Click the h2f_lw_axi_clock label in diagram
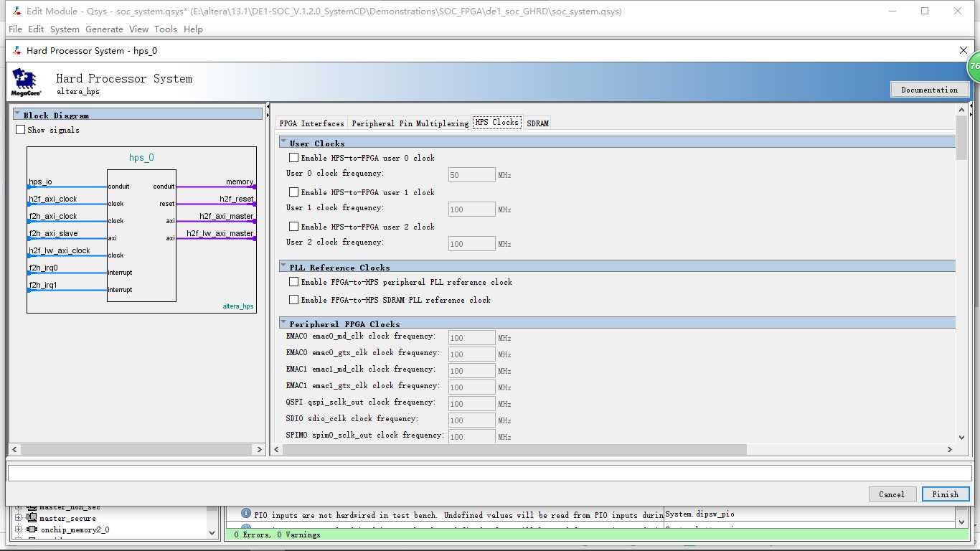The image size is (980, 551). pos(60,250)
